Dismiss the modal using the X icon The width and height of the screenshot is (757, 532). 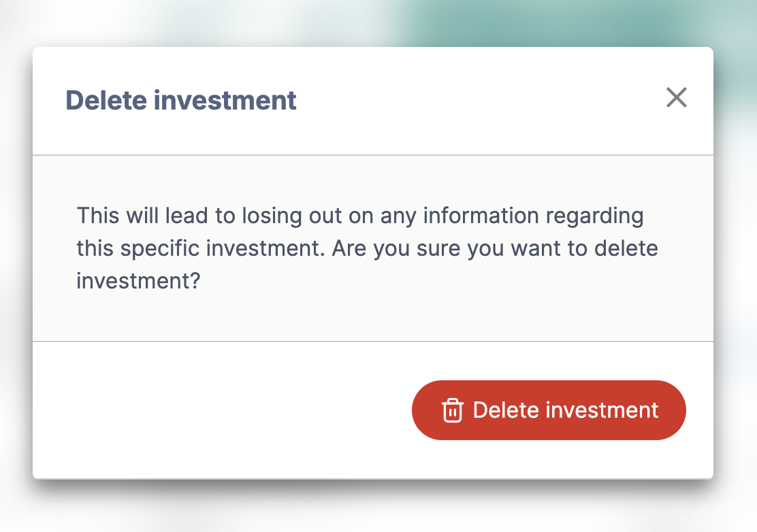coord(677,97)
